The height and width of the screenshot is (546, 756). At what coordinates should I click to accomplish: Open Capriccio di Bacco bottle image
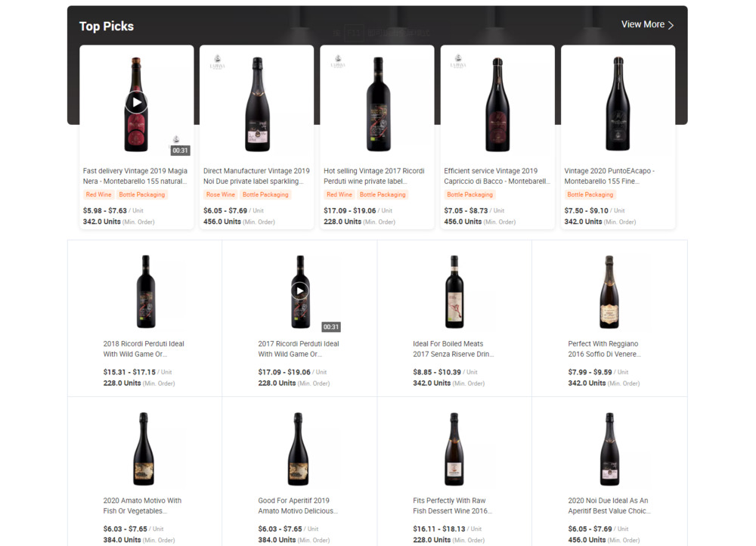497,104
